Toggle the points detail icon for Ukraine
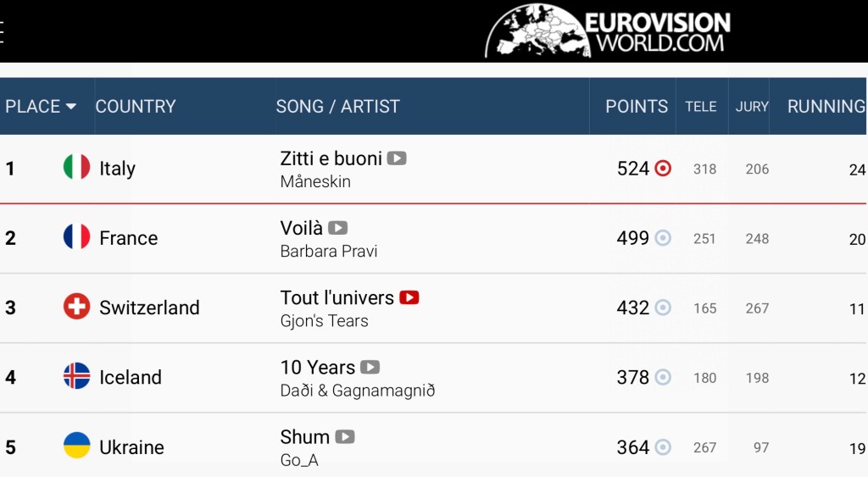 (663, 447)
